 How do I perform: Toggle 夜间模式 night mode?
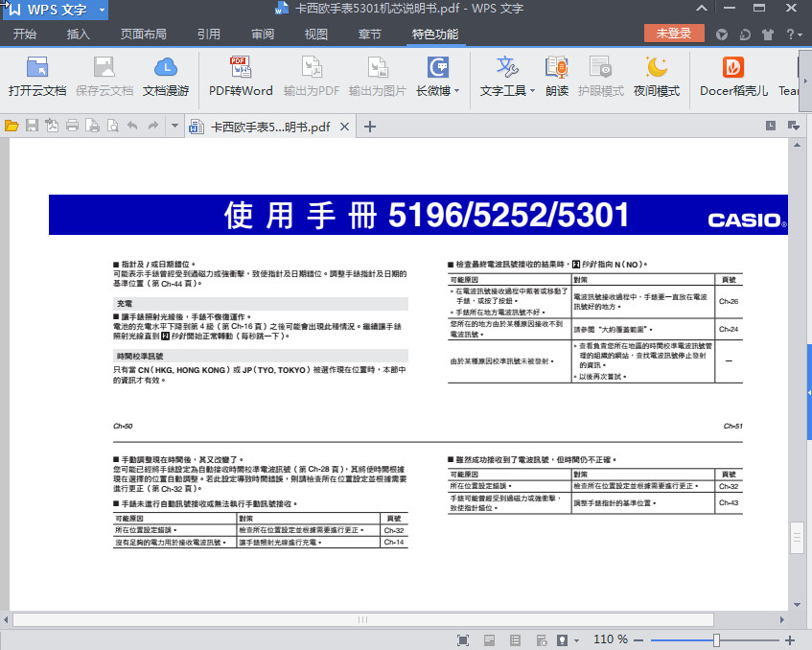(x=656, y=76)
